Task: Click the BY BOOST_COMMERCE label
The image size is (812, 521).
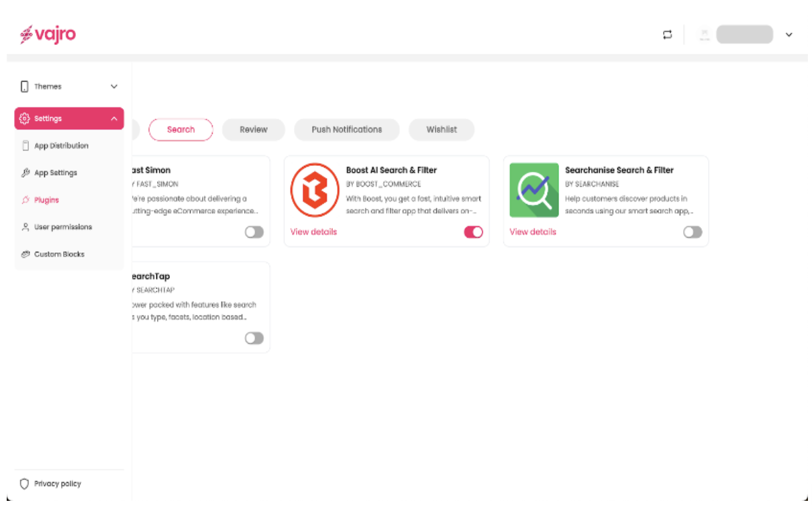Action: [384, 184]
